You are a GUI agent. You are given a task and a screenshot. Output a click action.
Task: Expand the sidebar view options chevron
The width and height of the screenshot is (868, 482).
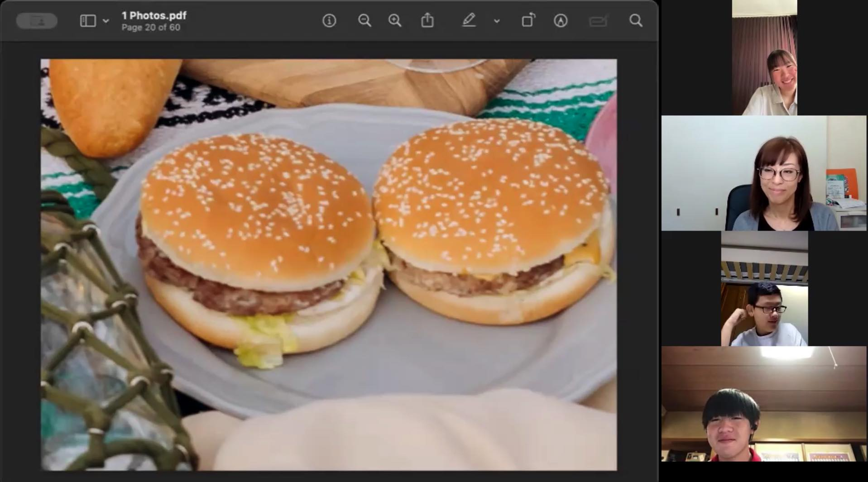click(106, 21)
